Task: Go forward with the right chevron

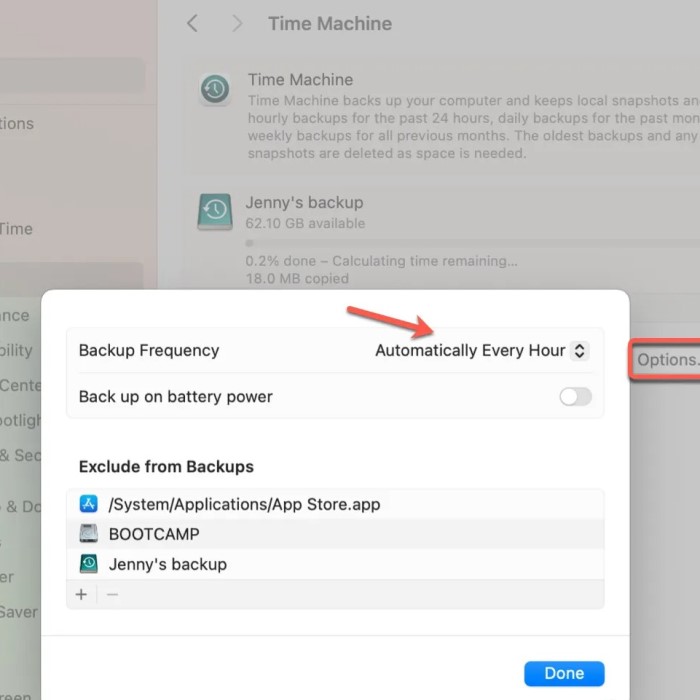Action: click(x=237, y=23)
